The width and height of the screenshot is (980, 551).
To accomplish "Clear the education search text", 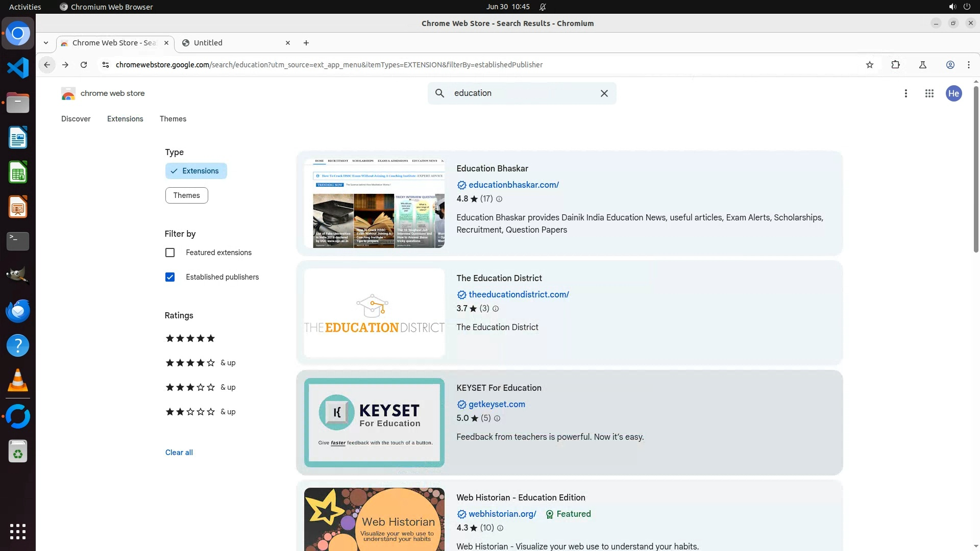I will coord(604,93).
